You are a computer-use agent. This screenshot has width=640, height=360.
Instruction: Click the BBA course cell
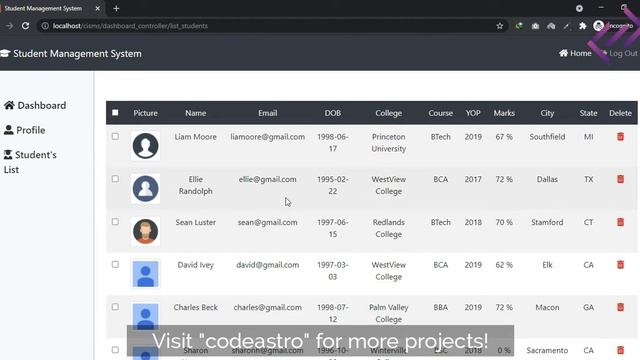tap(440, 307)
